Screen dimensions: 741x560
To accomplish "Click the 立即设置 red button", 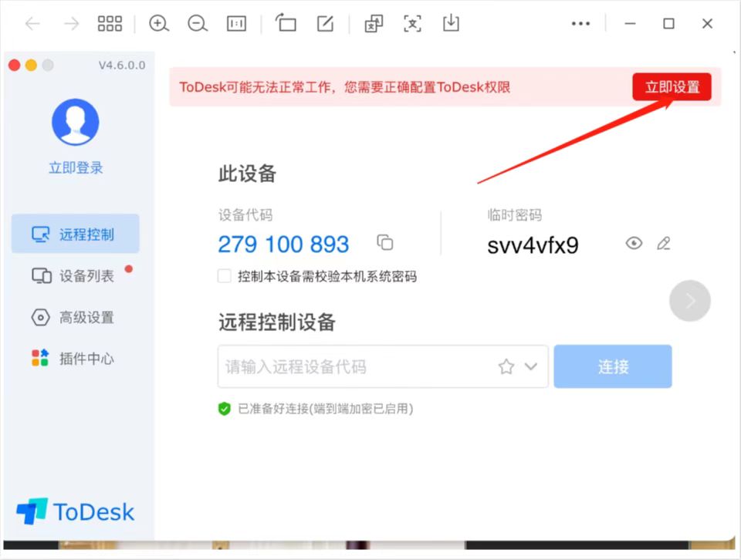I will click(x=672, y=87).
